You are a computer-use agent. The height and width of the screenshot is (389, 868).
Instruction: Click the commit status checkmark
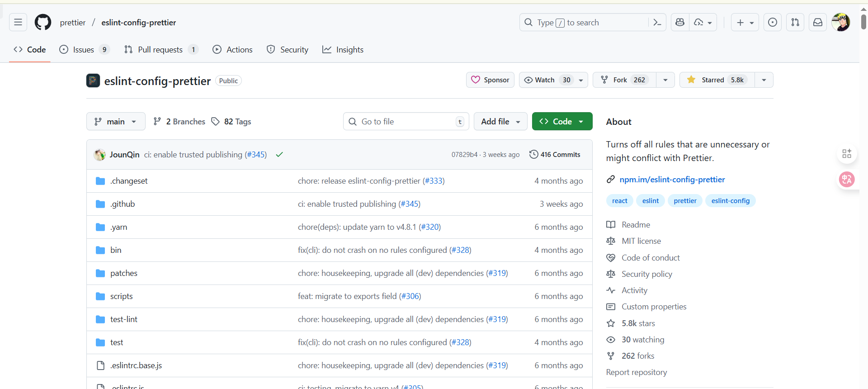(279, 155)
